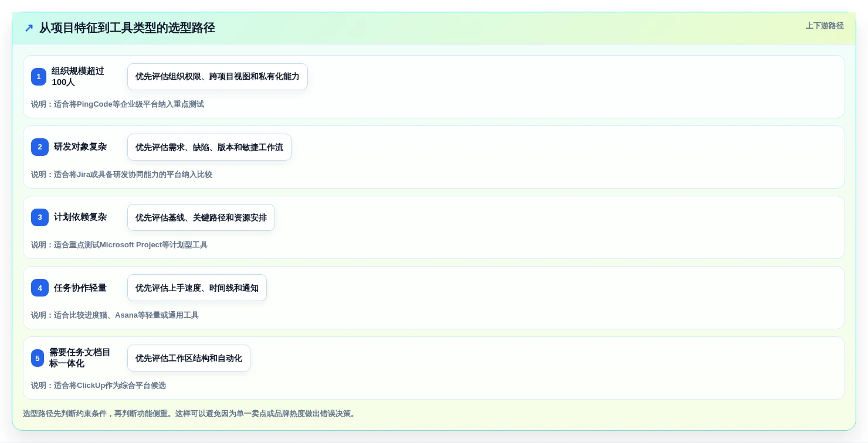Select the 任务协作轻量 heading

click(x=80, y=288)
